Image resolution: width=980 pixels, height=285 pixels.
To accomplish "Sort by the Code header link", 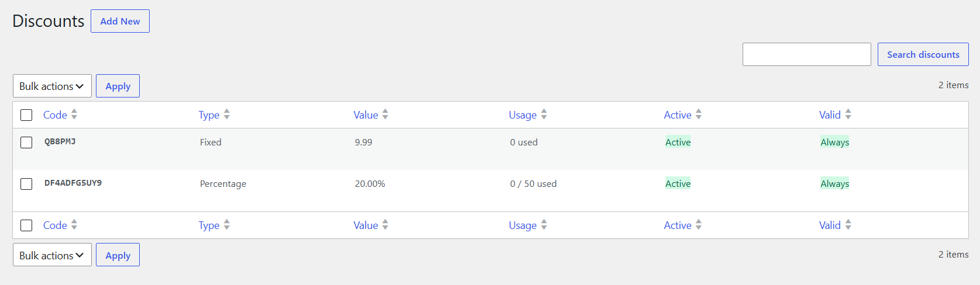I will (55, 115).
